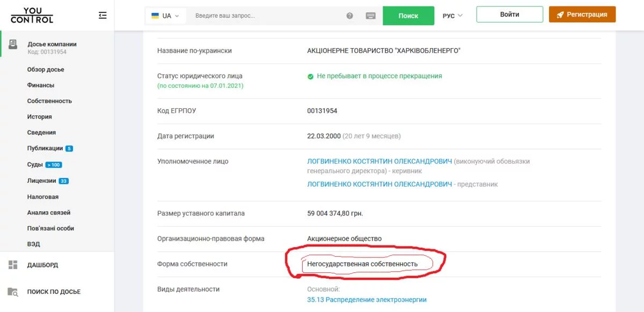Click the Войти button
Image resolution: width=644 pixels, height=312 pixels.
[509, 14]
